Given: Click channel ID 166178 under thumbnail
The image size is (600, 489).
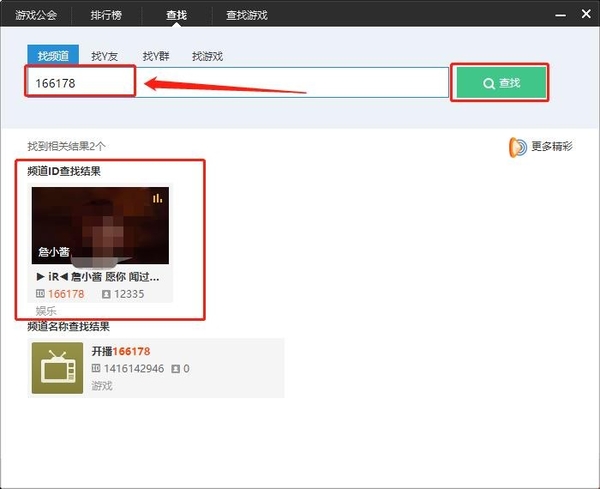Looking at the screenshot, I should pyautogui.click(x=66, y=294).
